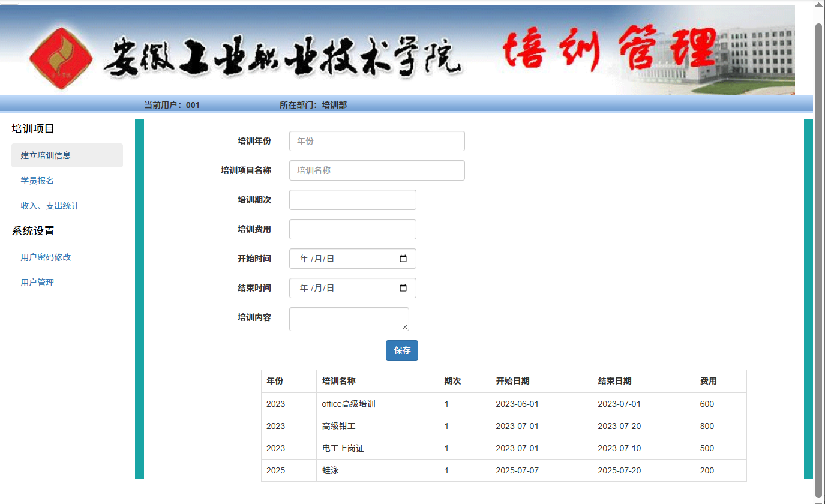
Task: Grab the 培训内容 textarea resize handle
Action: pos(405,327)
